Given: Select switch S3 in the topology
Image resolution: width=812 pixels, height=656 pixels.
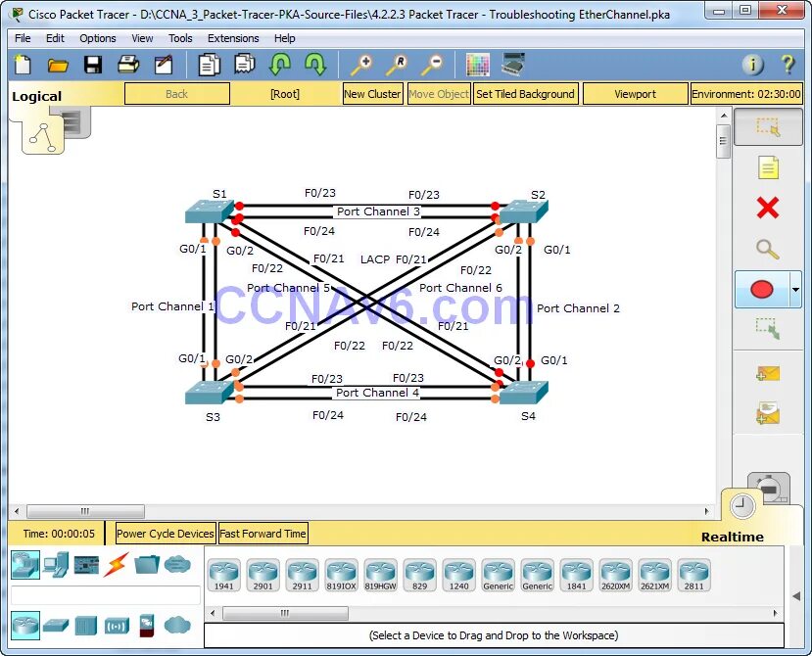Looking at the screenshot, I should pos(210,393).
